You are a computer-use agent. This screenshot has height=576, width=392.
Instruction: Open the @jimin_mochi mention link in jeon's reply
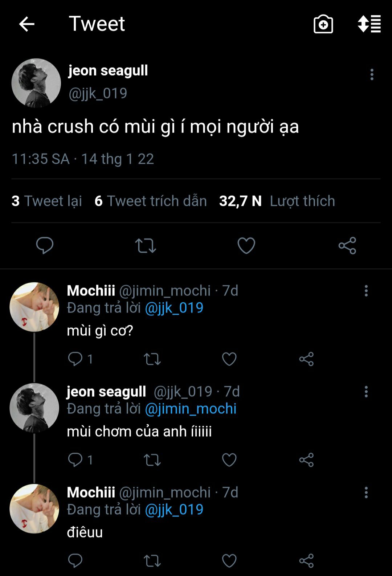point(191,409)
